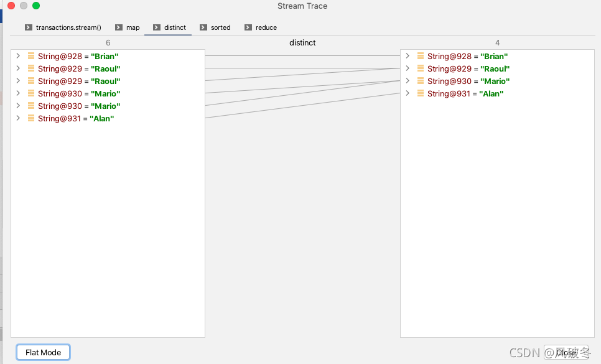Expand the second "Mario" entry on the left

pyautogui.click(x=17, y=106)
